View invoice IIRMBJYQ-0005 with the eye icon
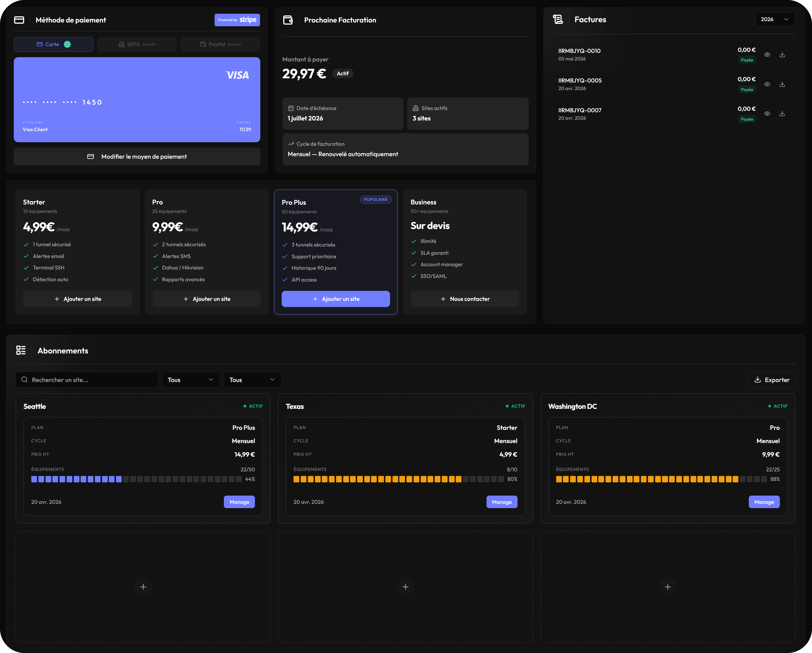 click(767, 84)
